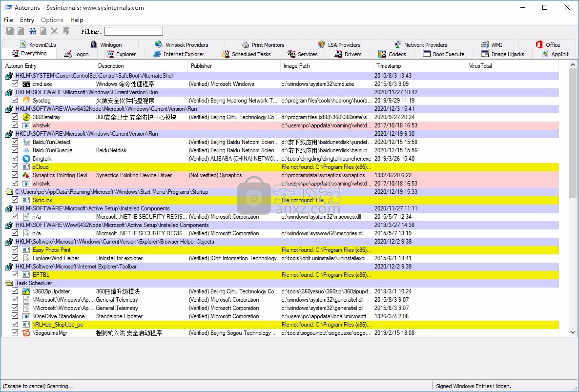Toggle the \SogouImeMgr entry checkbox
This screenshot has height=392, width=579.
15,332
